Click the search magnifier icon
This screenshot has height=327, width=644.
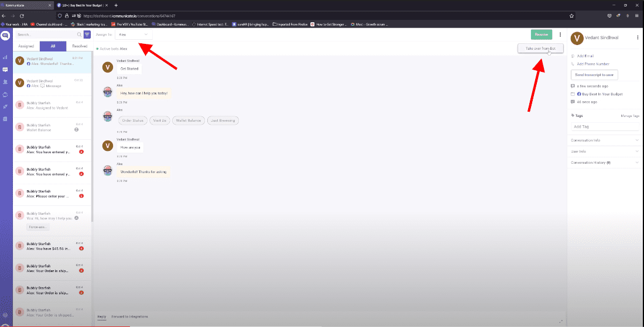click(80, 35)
